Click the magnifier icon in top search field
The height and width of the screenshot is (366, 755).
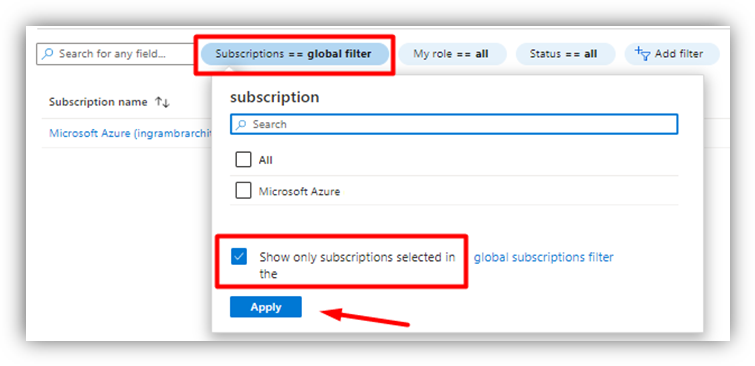48,54
